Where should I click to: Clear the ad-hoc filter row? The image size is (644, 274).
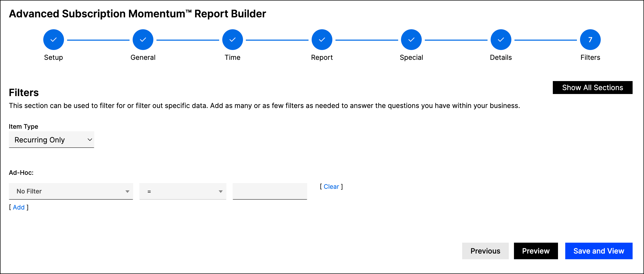click(331, 187)
